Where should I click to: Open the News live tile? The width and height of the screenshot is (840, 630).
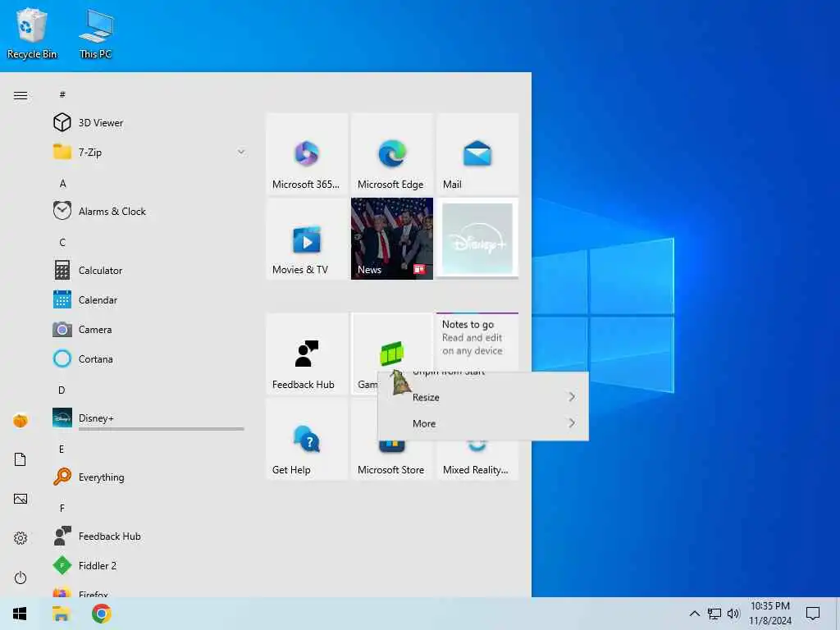392,239
